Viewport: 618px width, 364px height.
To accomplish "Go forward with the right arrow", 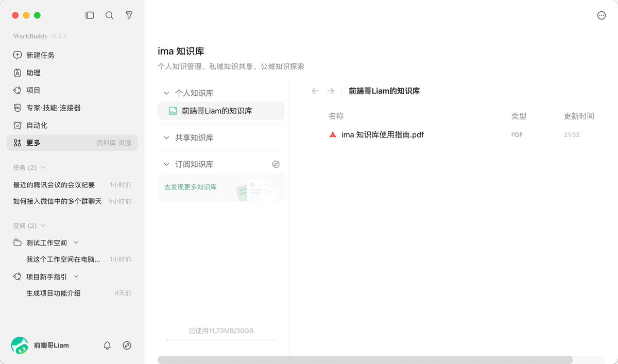I will coord(331,91).
